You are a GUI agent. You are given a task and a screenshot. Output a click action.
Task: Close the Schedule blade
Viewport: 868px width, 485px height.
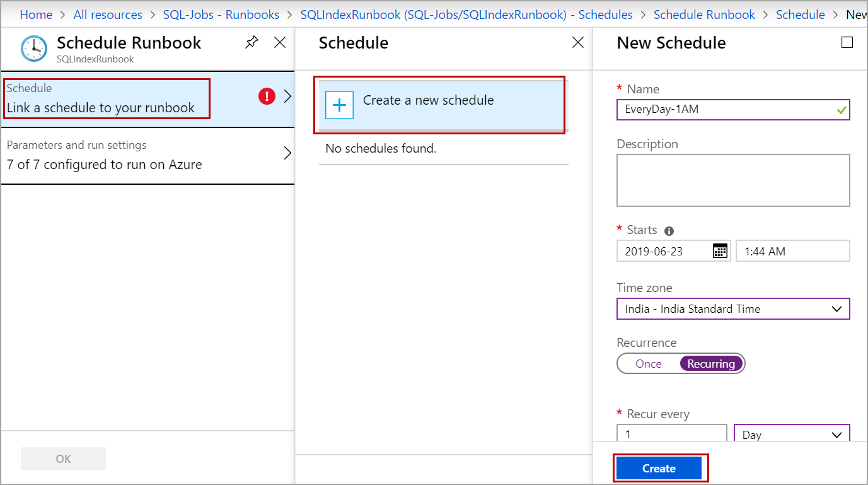[577, 42]
